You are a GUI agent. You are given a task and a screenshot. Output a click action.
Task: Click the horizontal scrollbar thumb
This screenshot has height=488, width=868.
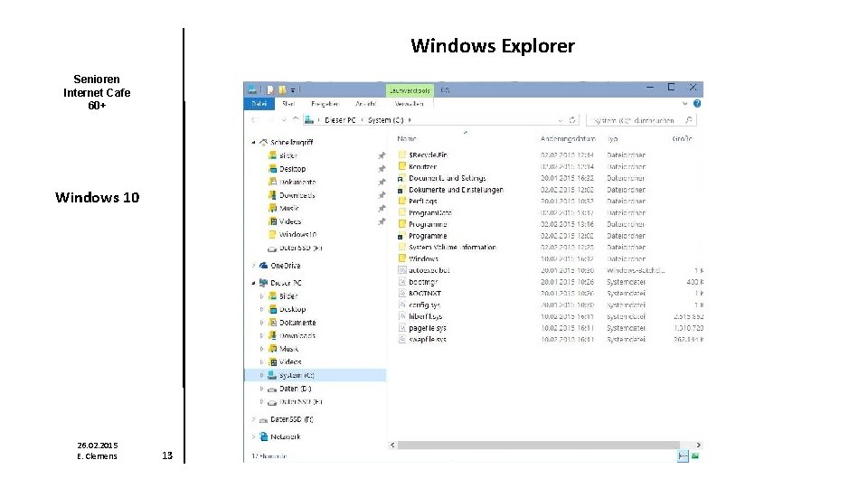point(539,445)
